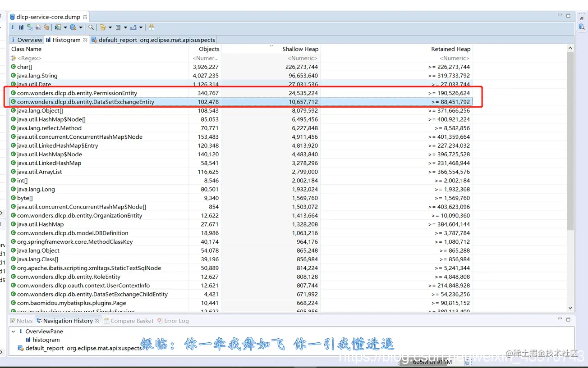Image resolution: width=588 pixels, height=368 pixels.
Task: Collapse the OverviewPane tree node
Action: pos(14,332)
